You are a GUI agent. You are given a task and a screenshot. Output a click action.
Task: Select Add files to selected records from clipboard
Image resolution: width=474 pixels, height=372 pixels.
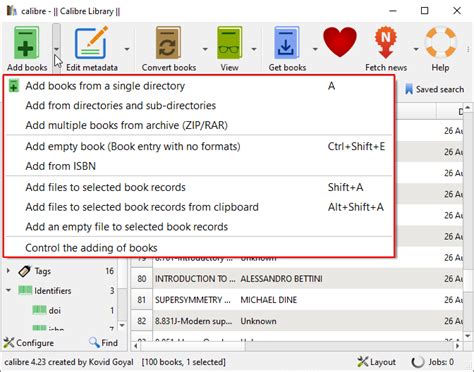(199, 207)
